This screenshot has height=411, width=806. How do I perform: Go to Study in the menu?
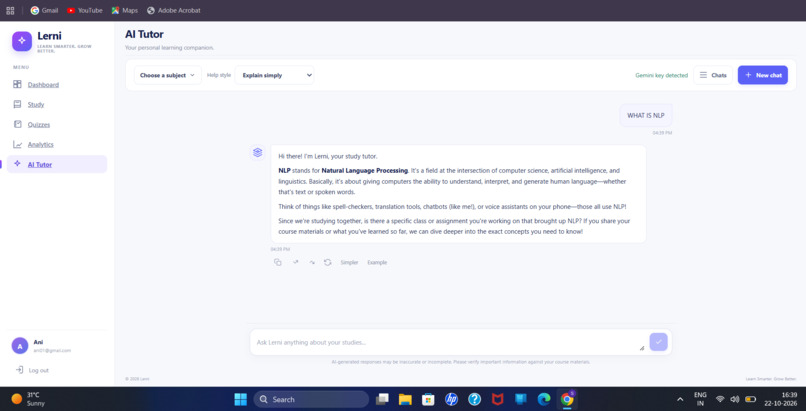pyautogui.click(x=36, y=104)
